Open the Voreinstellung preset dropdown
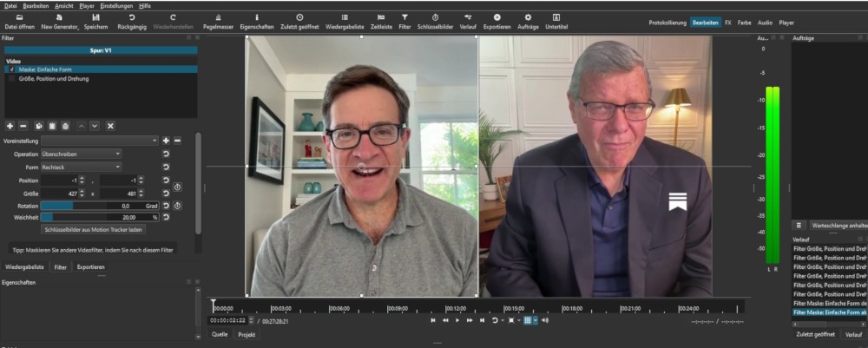868x348 pixels. [x=100, y=141]
